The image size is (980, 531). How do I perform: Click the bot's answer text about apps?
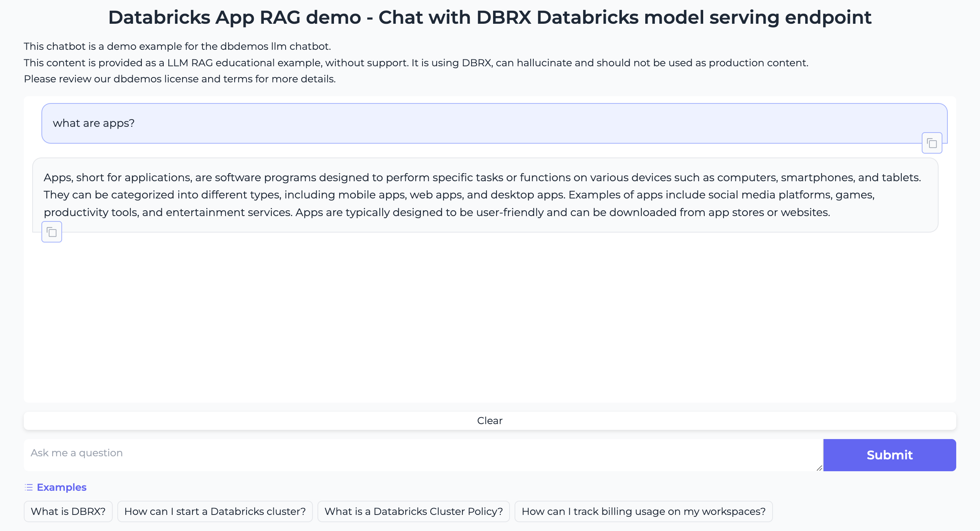(x=482, y=195)
